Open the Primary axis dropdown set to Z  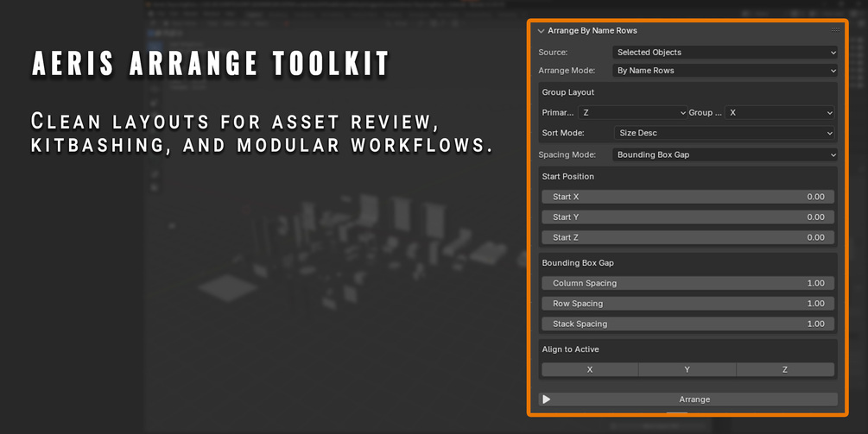633,113
